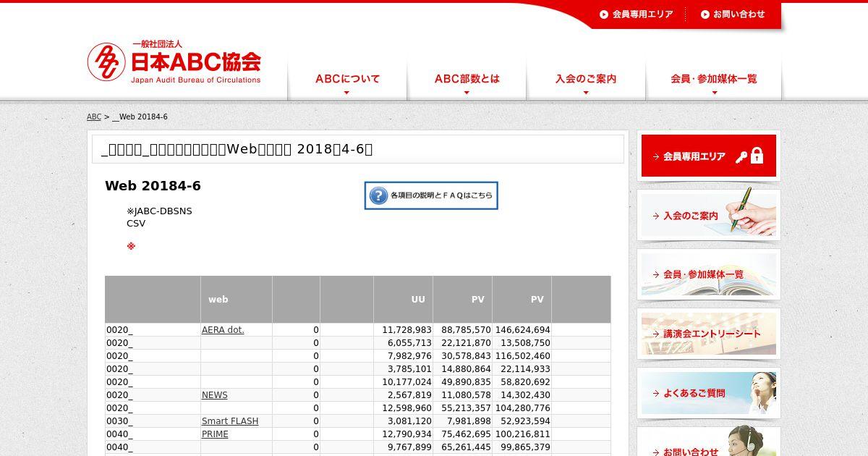Click the UU value 11,728,983
This screenshot has height=456, width=868.
pos(407,330)
